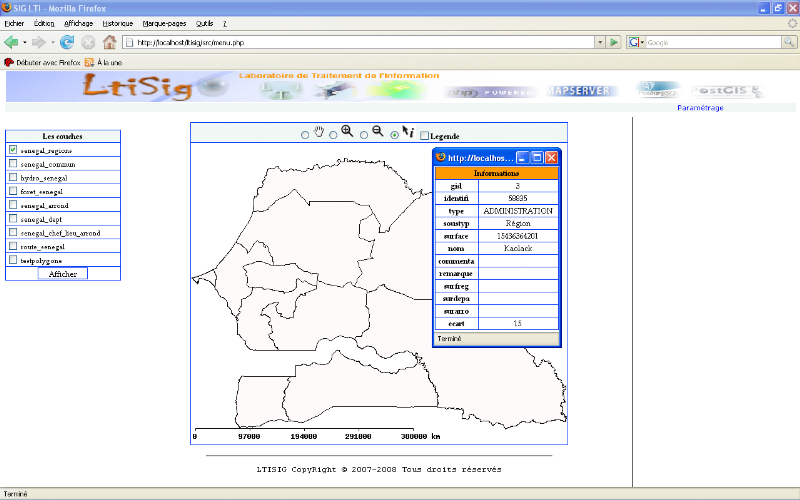Open the Paramétrage link
Image resolution: width=800 pixels, height=500 pixels.
coord(700,107)
